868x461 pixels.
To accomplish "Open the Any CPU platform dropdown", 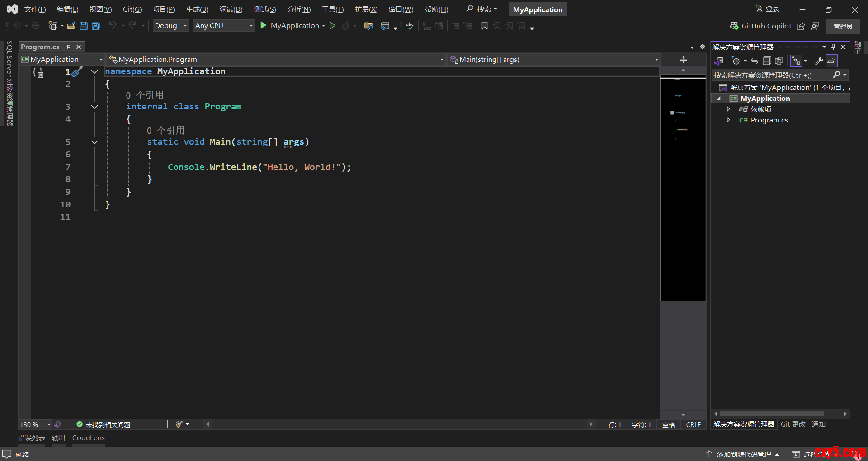I will (224, 26).
